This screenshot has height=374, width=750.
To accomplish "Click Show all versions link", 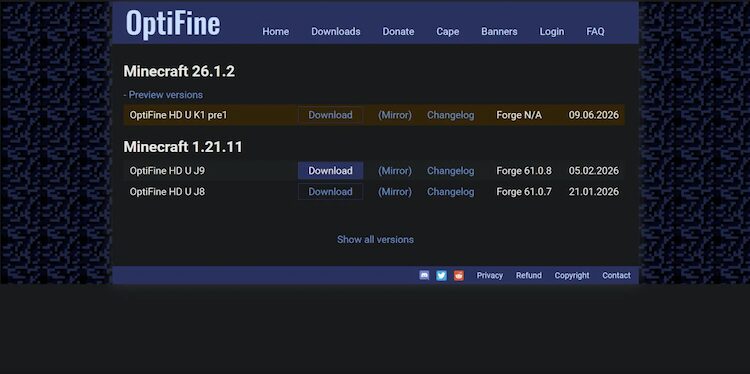I will 375,240.
